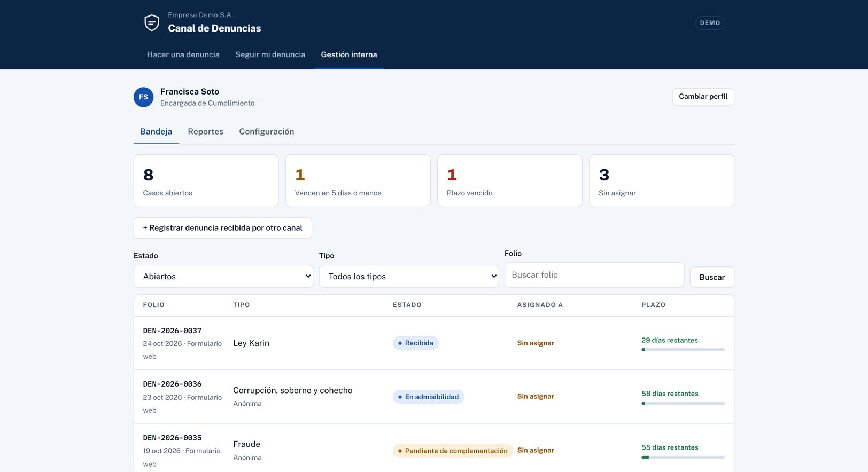Click the Recibida status badge
Image resolution: width=868 pixels, height=472 pixels.
416,343
